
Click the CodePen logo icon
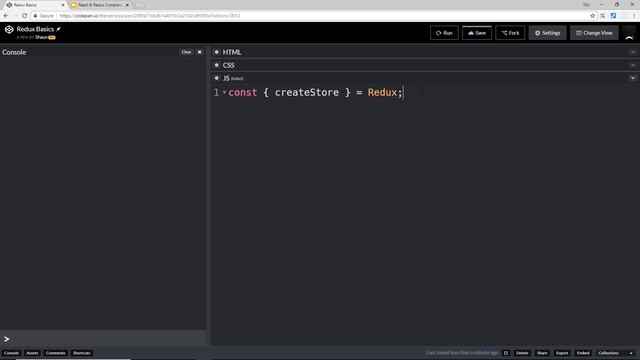pyautogui.click(x=9, y=29)
